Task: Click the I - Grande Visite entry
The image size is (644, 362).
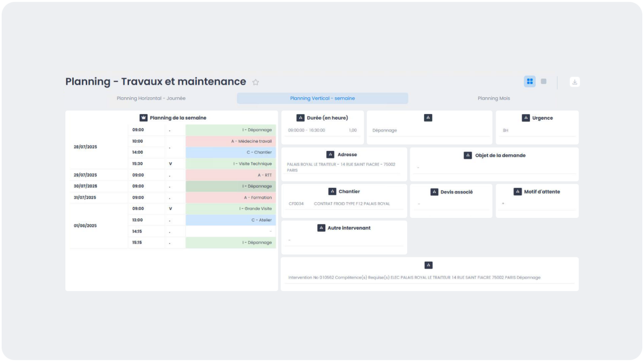Action: (x=231, y=209)
